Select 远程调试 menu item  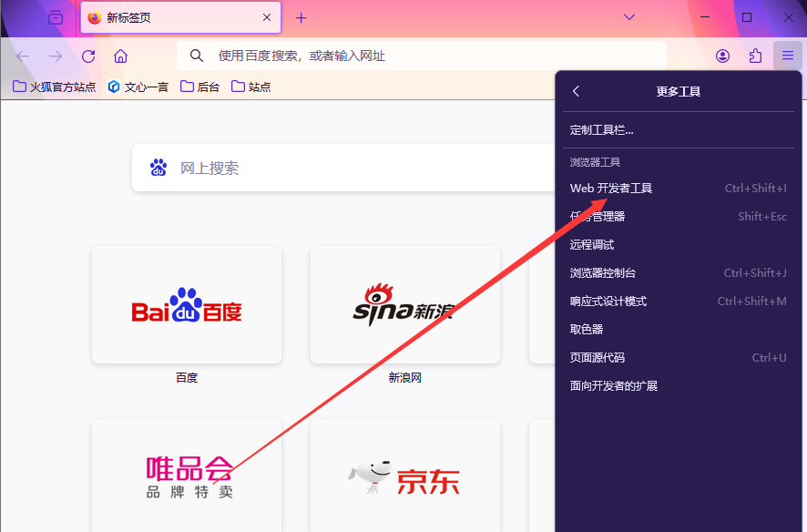(x=679, y=245)
